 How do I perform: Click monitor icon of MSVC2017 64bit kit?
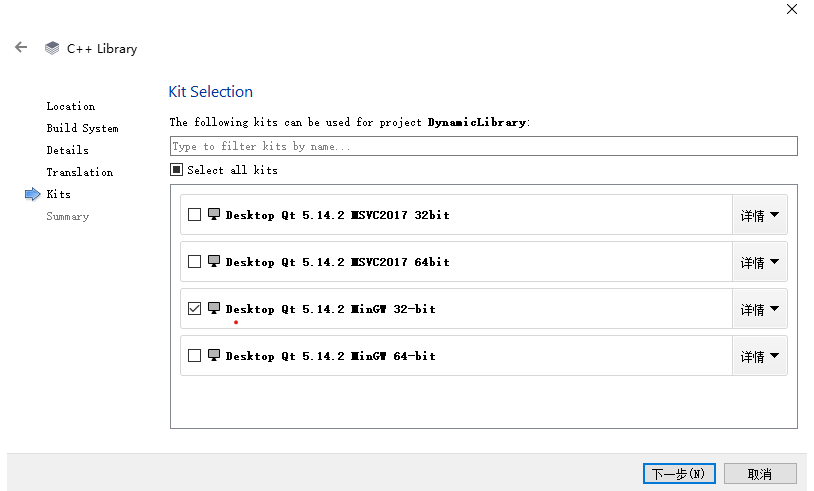[x=214, y=261]
